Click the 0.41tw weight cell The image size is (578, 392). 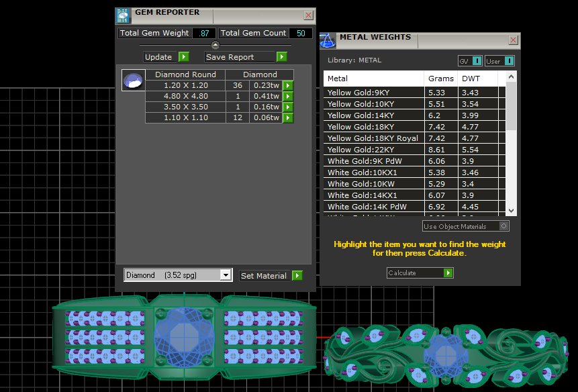(x=266, y=96)
